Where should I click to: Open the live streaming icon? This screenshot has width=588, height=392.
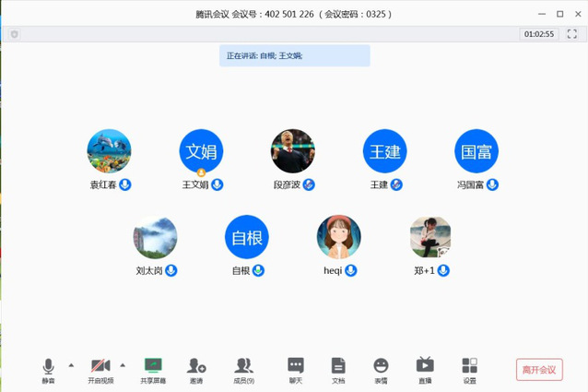[x=425, y=367]
